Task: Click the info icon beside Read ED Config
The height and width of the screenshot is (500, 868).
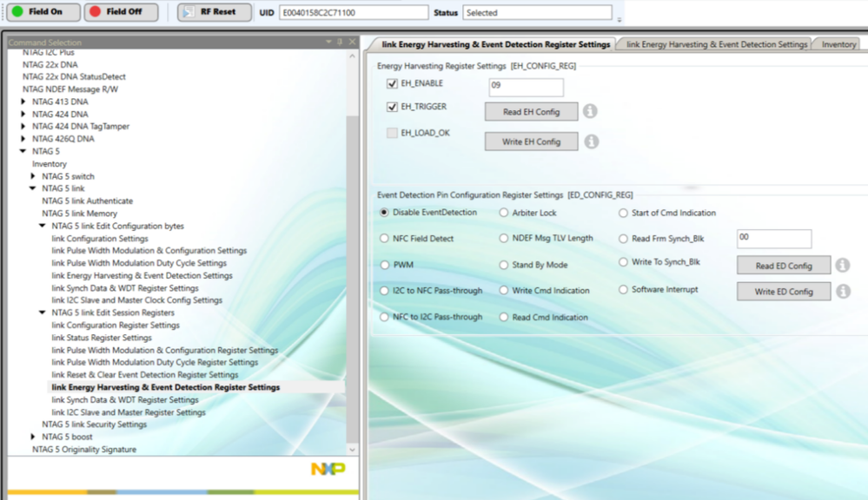Action: 843,265
